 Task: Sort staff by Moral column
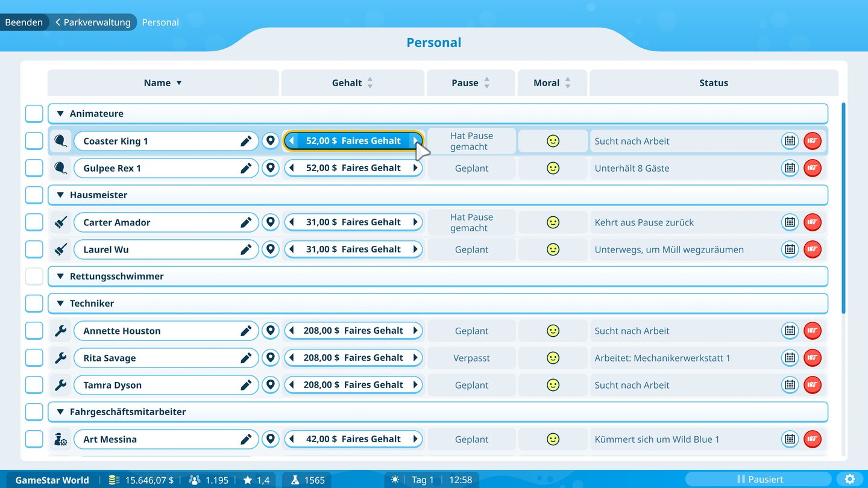[x=552, y=83]
